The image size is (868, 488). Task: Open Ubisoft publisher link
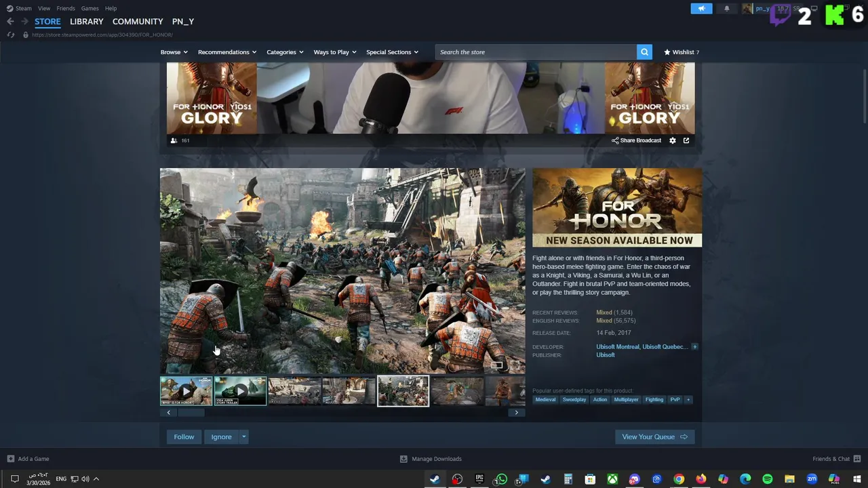coord(606,355)
